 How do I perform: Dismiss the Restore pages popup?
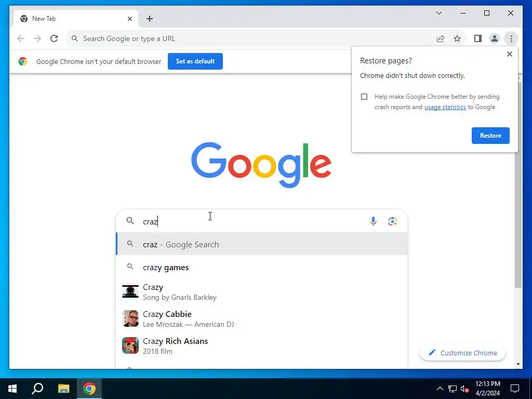[x=509, y=54]
